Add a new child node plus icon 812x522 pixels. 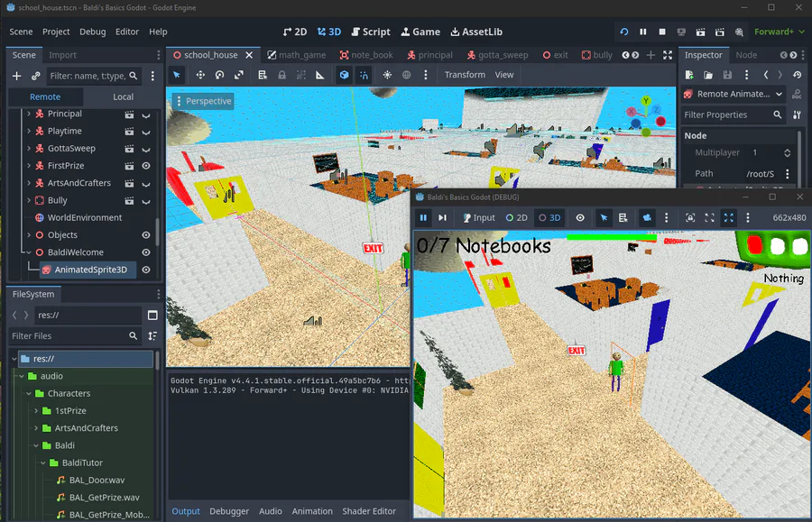[16, 76]
